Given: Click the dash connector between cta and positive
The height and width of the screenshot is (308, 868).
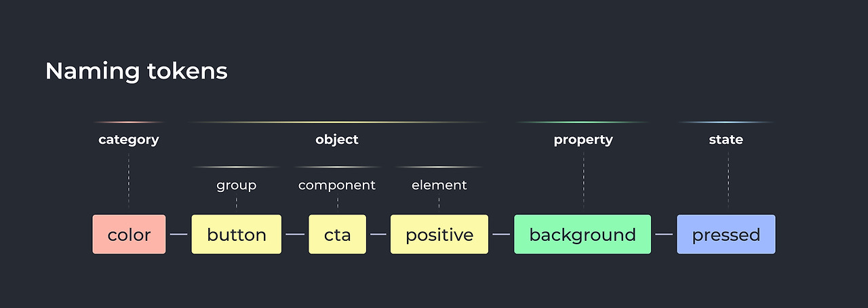Looking at the screenshot, I should (x=378, y=235).
